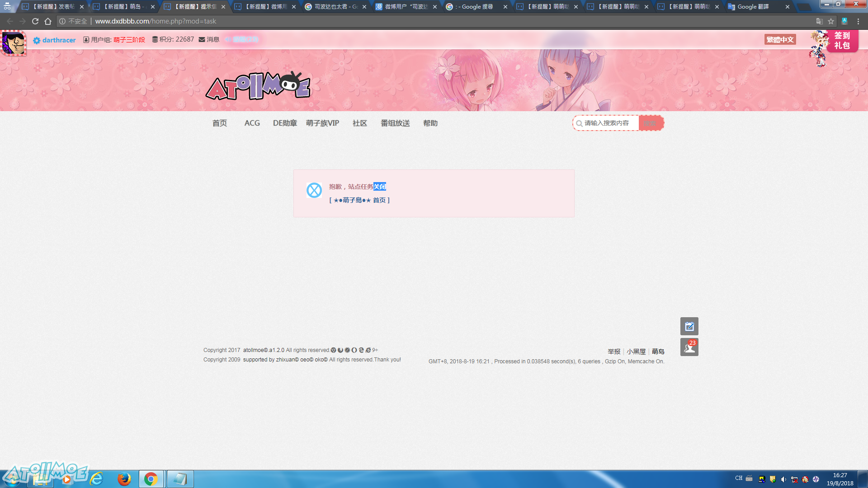This screenshot has height=488, width=868.
Task: Open the ACG navigation item
Action: pos(252,123)
